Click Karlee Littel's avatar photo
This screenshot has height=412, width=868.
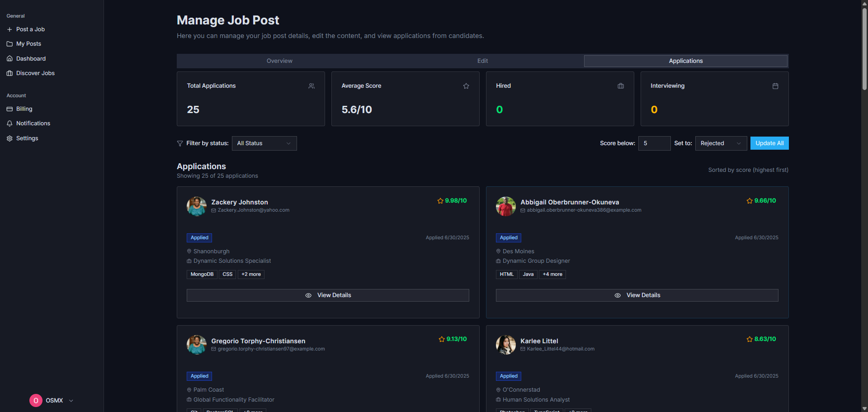click(506, 345)
